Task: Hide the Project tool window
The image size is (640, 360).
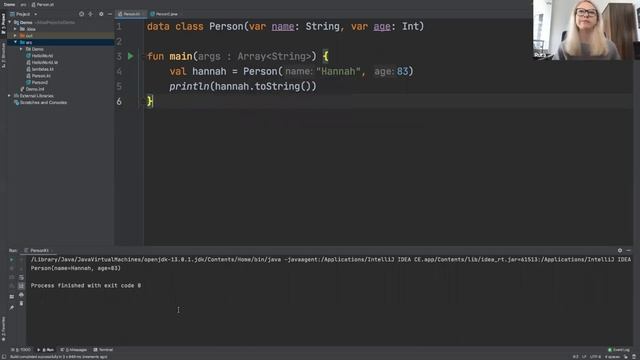Action: click(x=110, y=14)
